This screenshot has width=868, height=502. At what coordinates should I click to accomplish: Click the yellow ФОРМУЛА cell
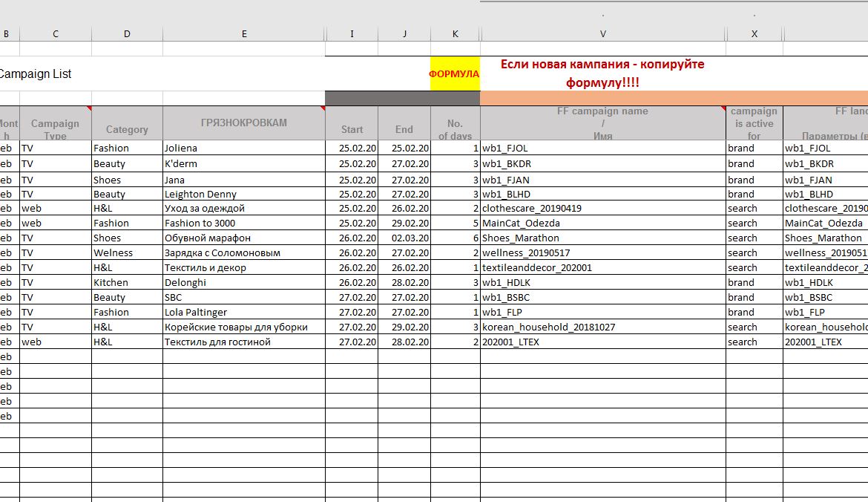click(455, 74)
